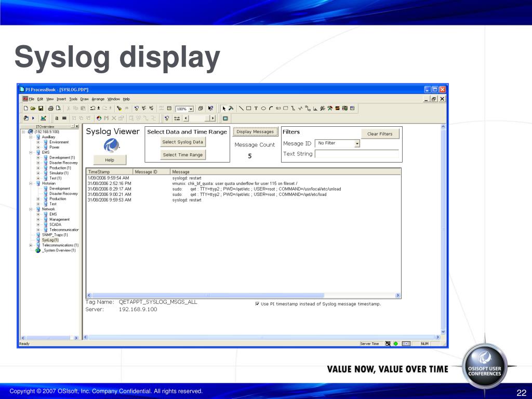Click the flashlight search icon in toolbar
Screen dimensions: 532x399
[x=119, y=109]
